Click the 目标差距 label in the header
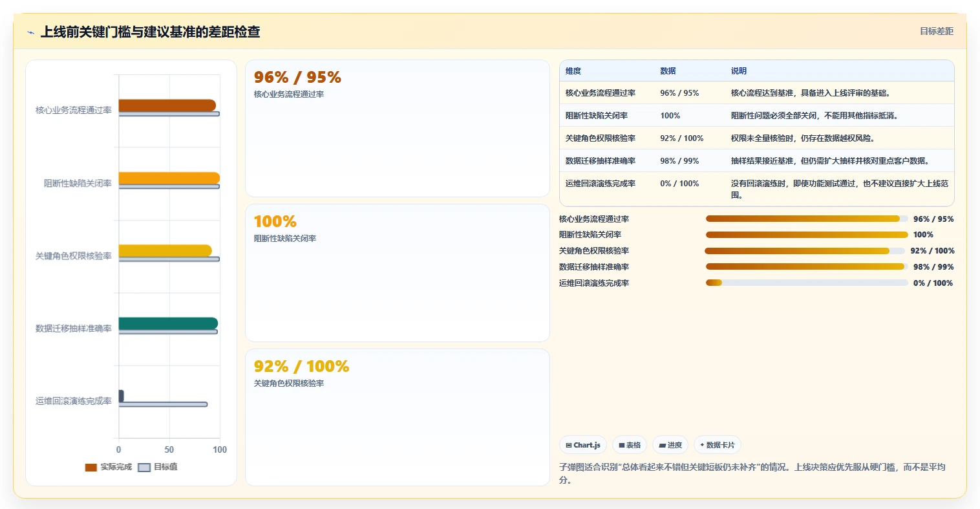980x509 pixels. [x=937, y=31]
